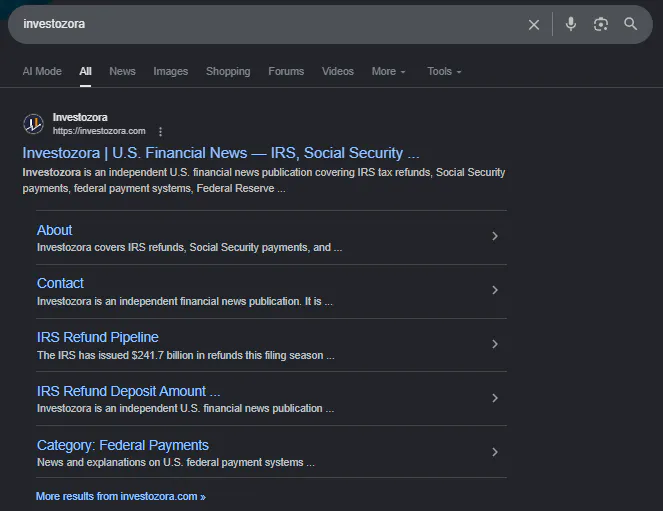Click 'More results from investozora.com' link
This screenshot has height=511, width=663.
(x=121, y=496)
